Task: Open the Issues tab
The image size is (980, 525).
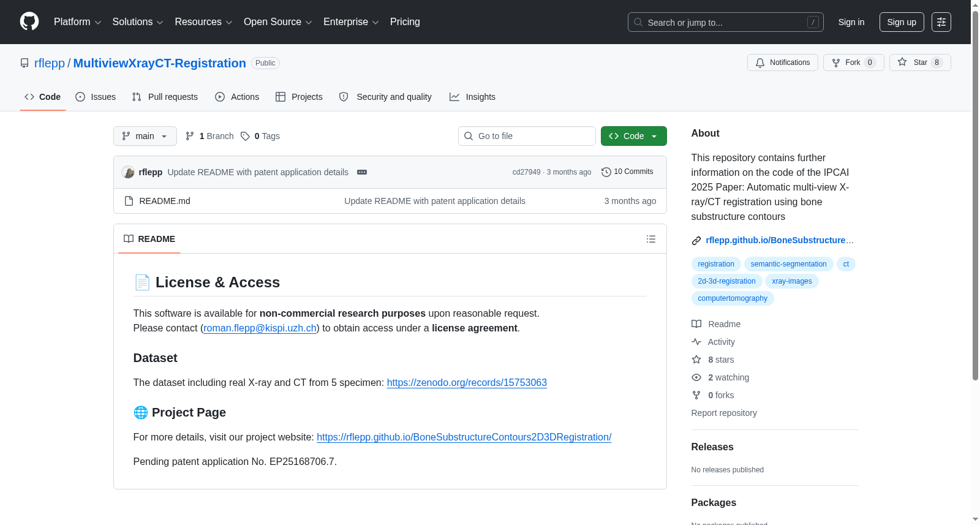Action: coord(96,97)
